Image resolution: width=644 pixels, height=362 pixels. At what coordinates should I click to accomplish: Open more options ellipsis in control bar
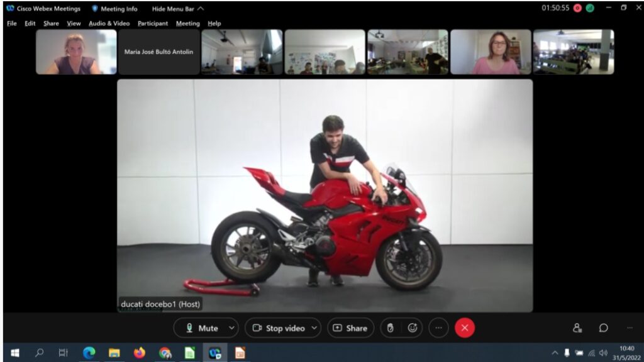438,328
